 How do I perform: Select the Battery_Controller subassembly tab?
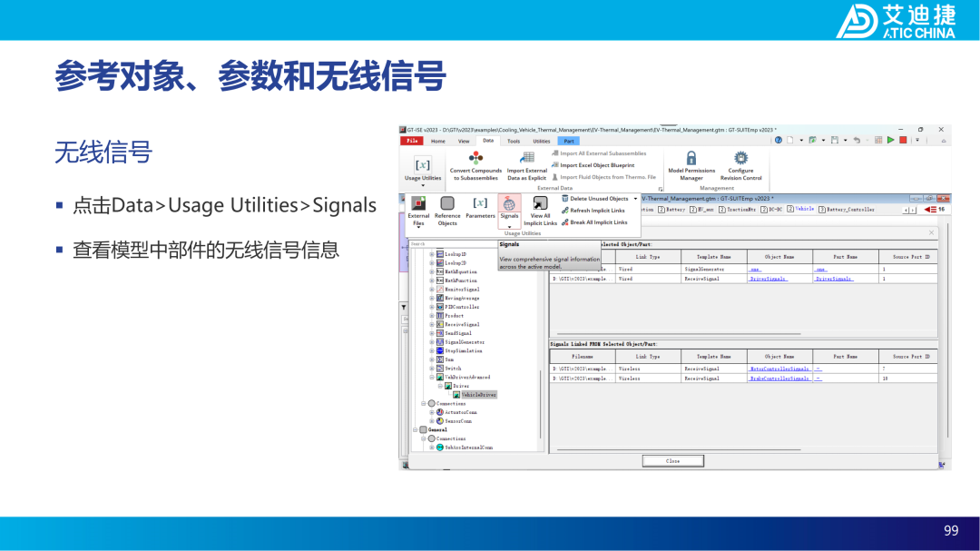(x=847, y=210)
